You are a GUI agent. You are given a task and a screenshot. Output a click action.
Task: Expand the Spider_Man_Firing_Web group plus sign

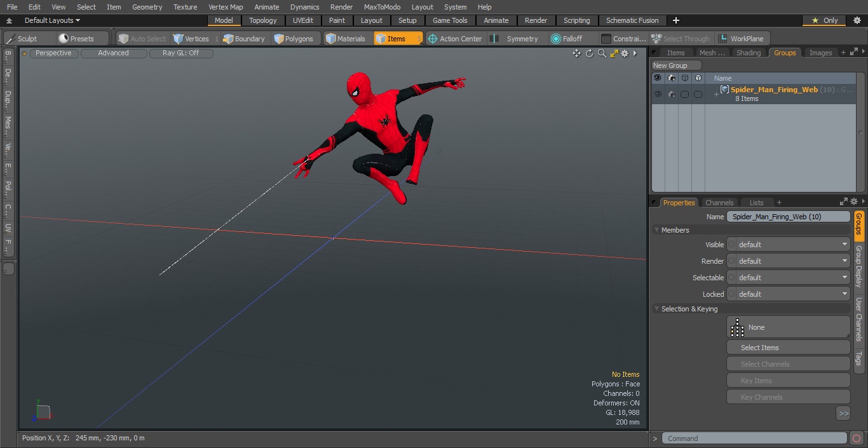pos(716,95)
